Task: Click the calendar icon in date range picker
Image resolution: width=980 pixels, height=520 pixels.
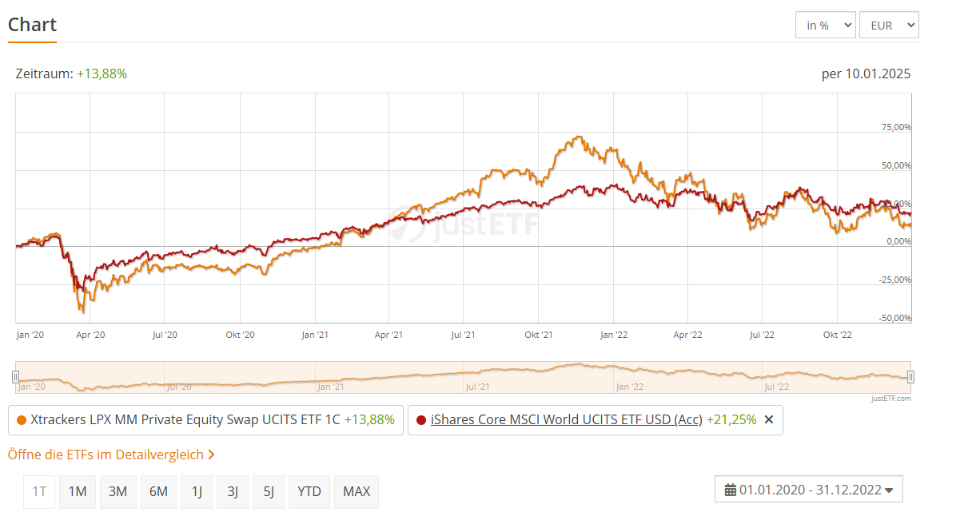Action: 731,490
